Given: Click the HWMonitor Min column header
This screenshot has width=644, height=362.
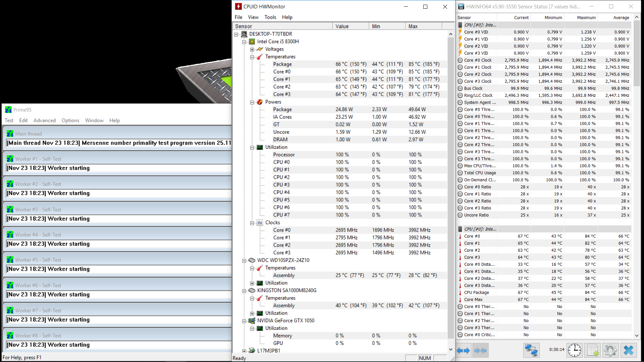Looking at the screenshot, I should point(387,26).
